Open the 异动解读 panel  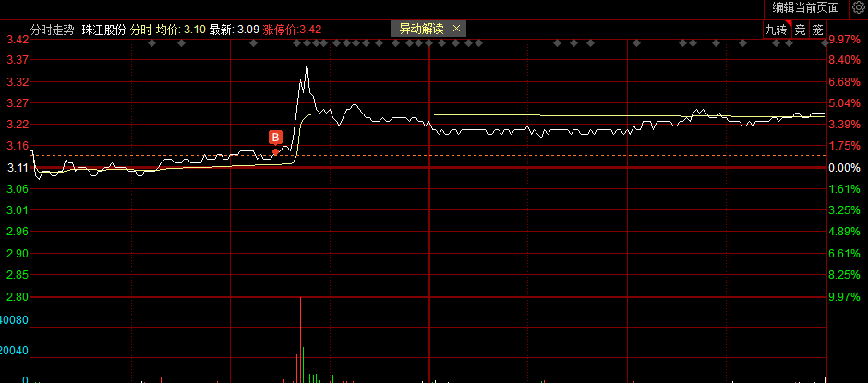click(421, 29)
